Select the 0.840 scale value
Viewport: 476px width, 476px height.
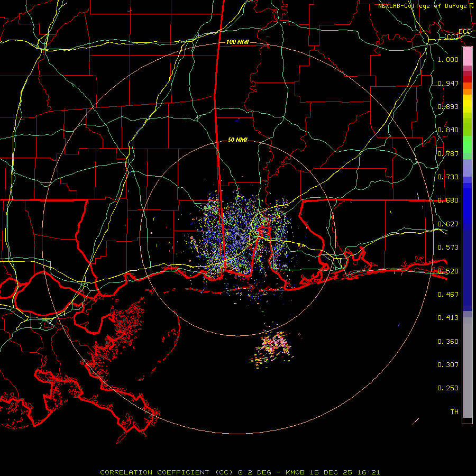[x=448, y=130]
